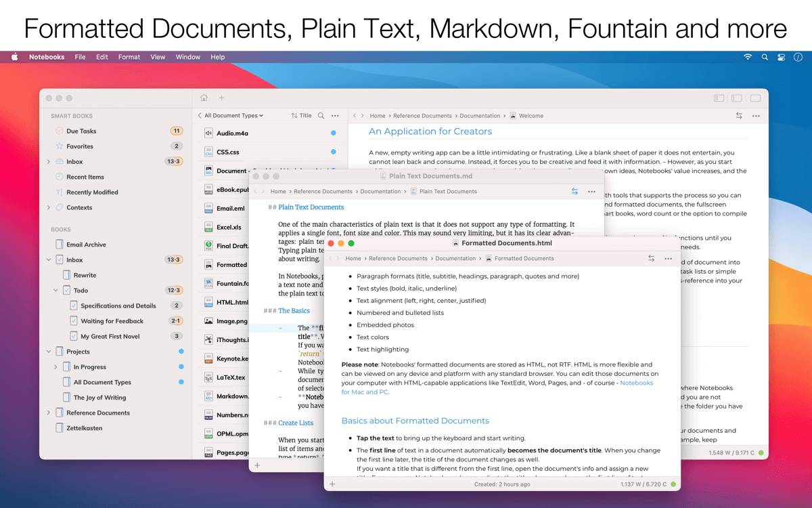This screenshot has width=812, height=508.
Task: Click Home breadcrumb in Plain Text Documents window
Action: [x=278, y=192]
